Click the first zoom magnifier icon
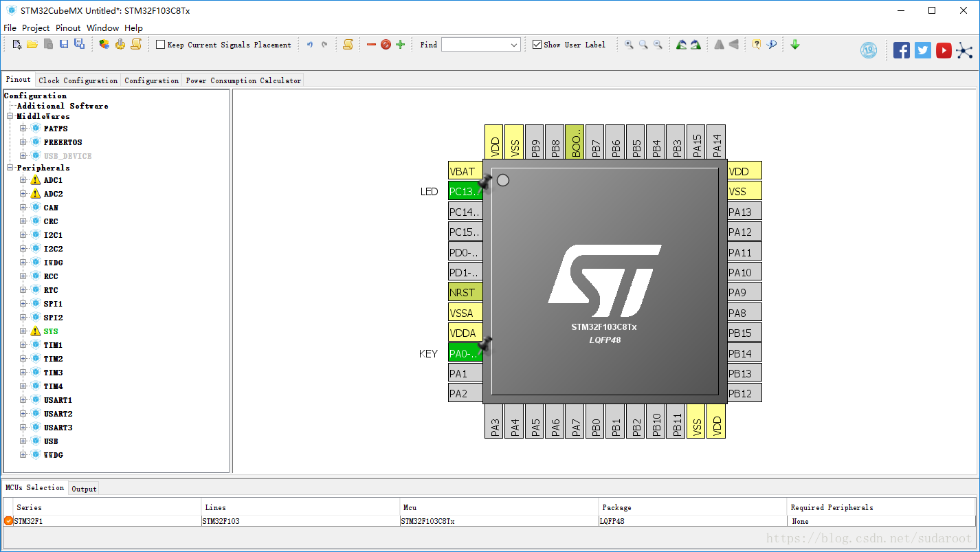This screenshot has width=980, height=552. 629,45
